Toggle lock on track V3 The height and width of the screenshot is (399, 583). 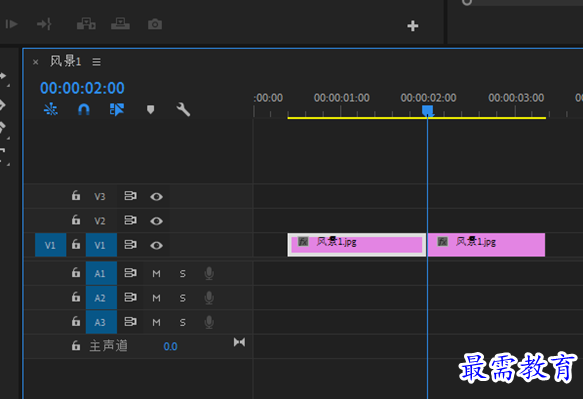click(76, 196)
